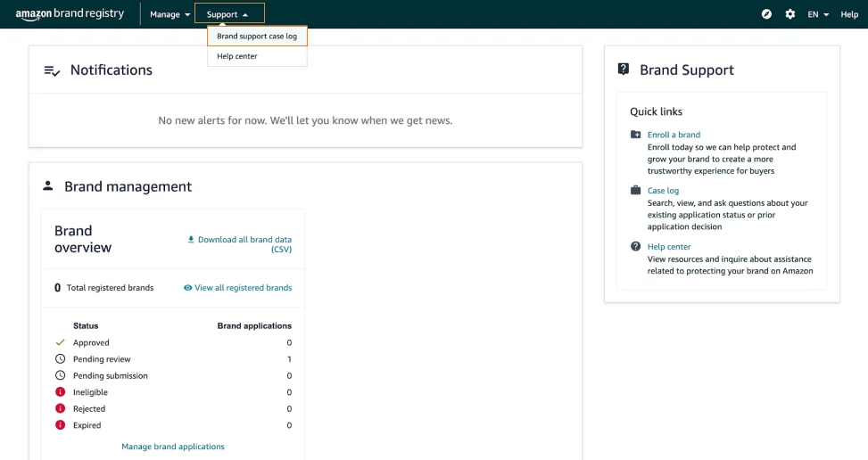Viewport: 868px width, 460px height.
Task: Click the No new alerts message
Action: [x=305, y=120]
